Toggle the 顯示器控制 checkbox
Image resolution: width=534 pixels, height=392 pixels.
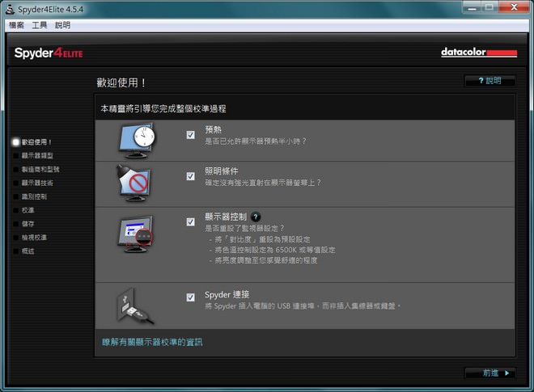click(191, 221)
